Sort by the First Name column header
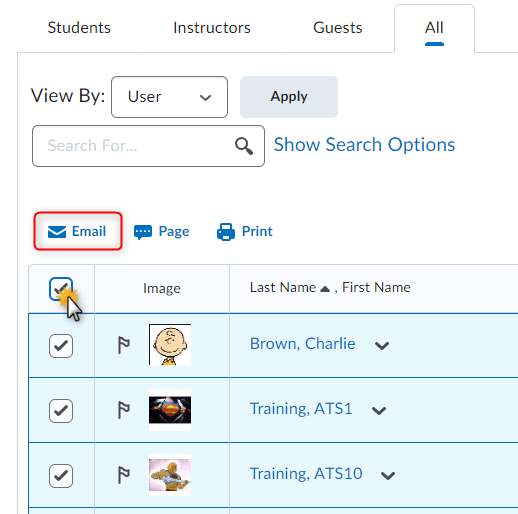518x514 pixels. coord(376,287)
